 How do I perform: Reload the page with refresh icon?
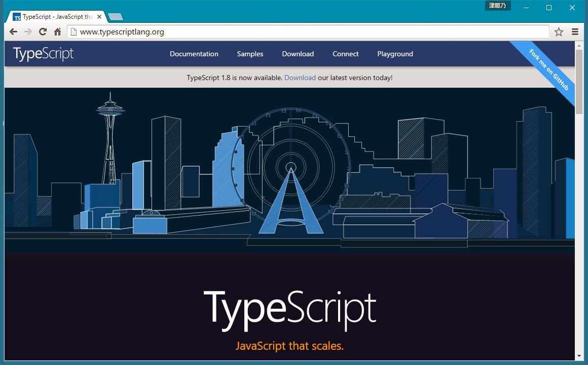[43, 32]
